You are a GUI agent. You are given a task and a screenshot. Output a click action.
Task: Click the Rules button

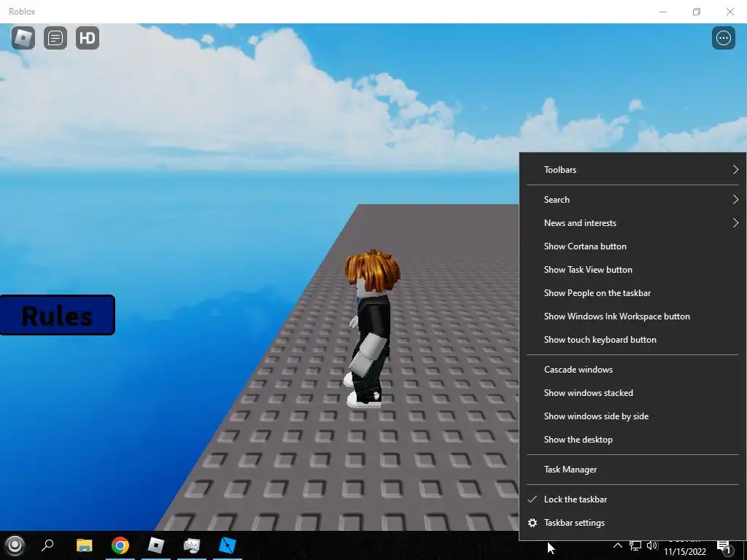(x=57, y=315)
